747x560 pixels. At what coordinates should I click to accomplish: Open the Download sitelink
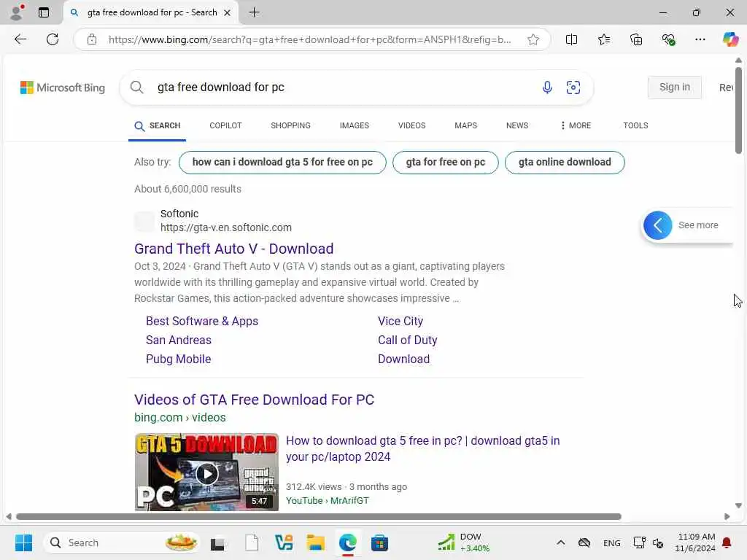coord(404,359)
